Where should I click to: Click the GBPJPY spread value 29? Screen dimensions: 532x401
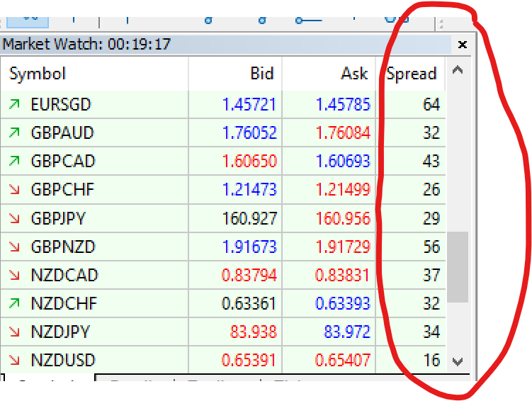click(x=431, y=218)
